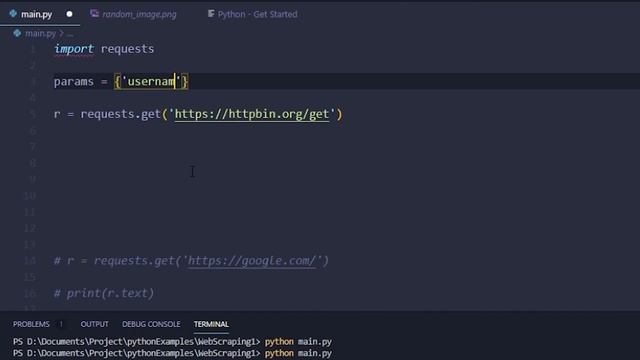Click the Problems count badge
Image resolution: width=640 pixels, height=360 pixels.
point(61,324)
